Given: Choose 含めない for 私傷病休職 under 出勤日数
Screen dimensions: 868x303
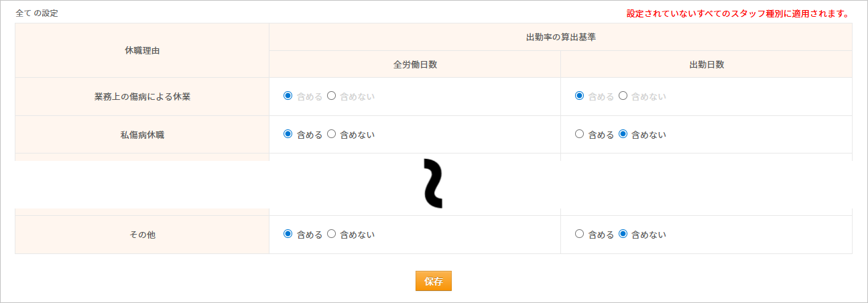Looking at the screenshot, I should point(623,134).
